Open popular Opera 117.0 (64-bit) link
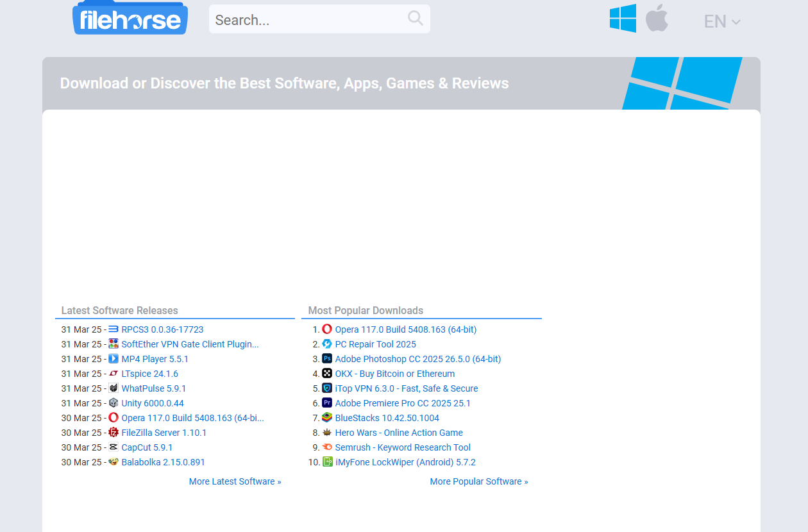The height and width of the screenshot is (532, 808). click(406, 329)
